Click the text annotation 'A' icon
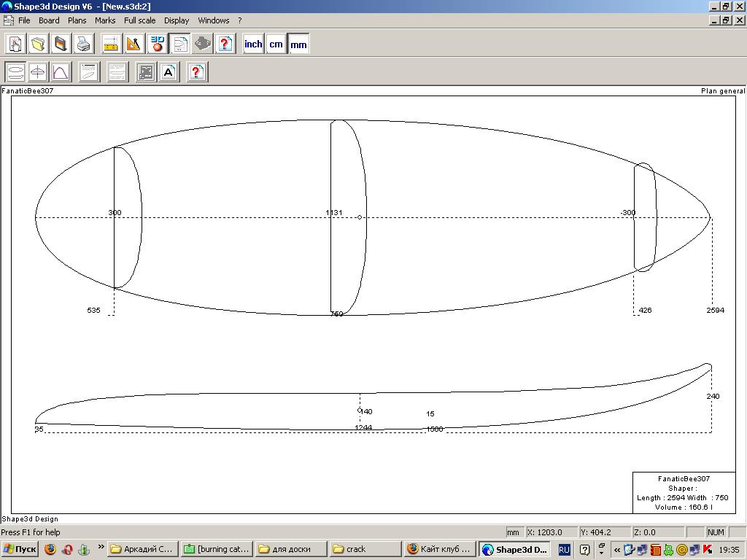The width and height of the screenshot is (747, 560). 169,72
